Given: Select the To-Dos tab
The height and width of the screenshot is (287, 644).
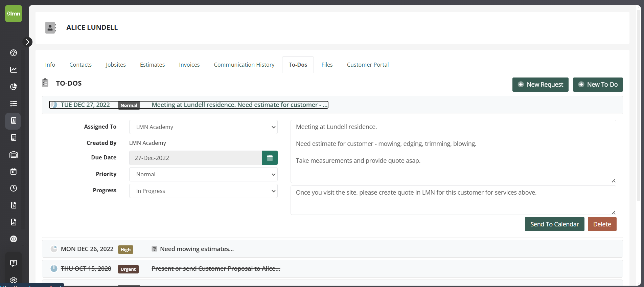Looking at the screenshot, I should 298,65.
